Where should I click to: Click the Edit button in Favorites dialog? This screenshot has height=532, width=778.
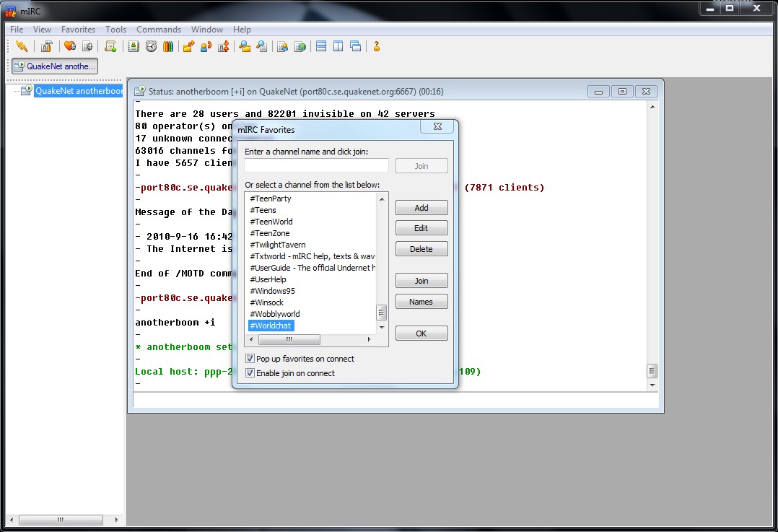pos(421,228)
